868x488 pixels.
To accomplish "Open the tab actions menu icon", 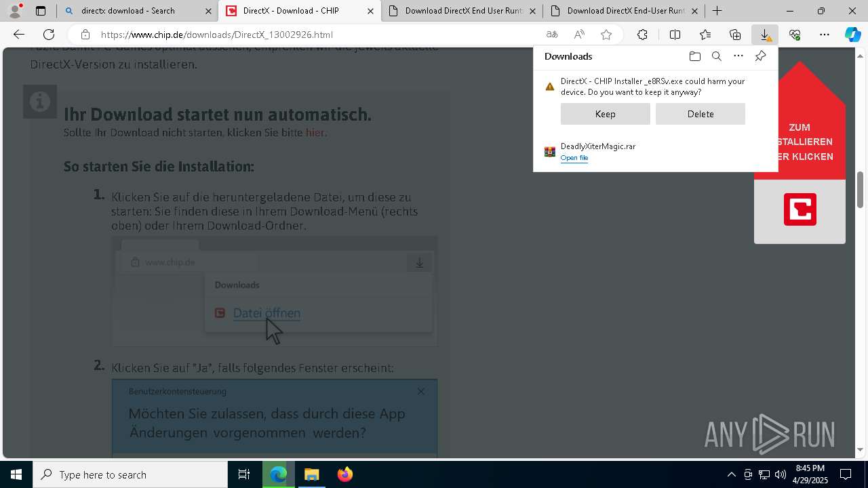I will pyautogui.click(x=41, y=11).
